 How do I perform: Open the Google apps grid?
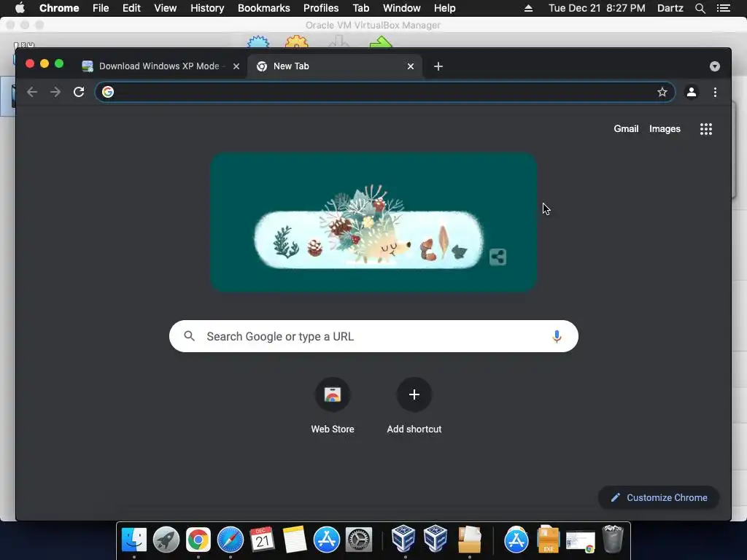(x=706, y=129)
